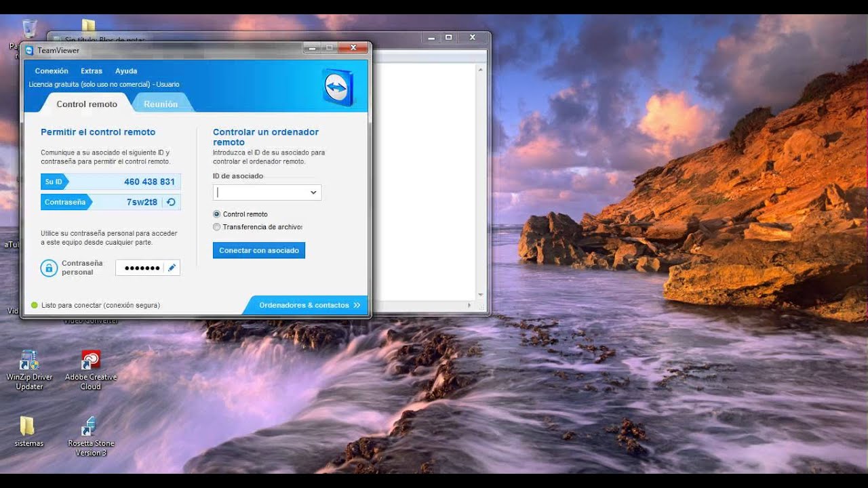The height and width of the screenshot is (488, 868).
Task: Click the password value 7sw2t8
Action: coord(142,202)
